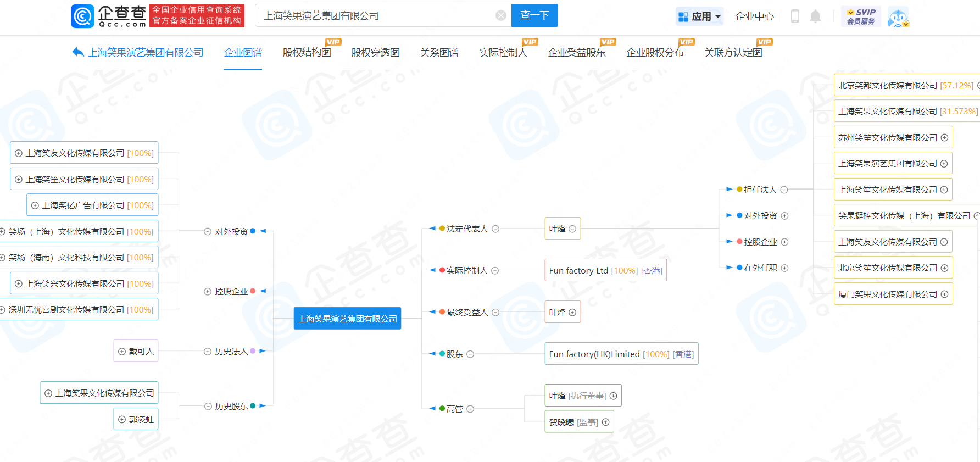Switch to the 股权结构图 tab
The image size is (980, 462).
pyautogui.click(x=307, y=53)
